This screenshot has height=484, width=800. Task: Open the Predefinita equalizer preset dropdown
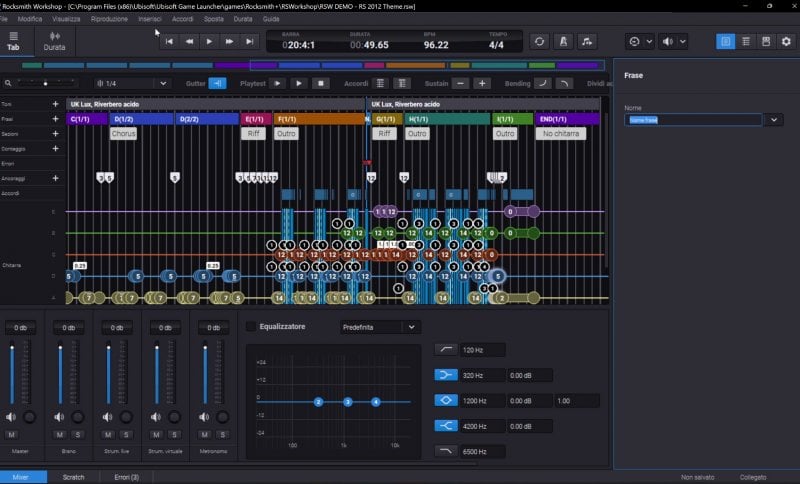409,327
